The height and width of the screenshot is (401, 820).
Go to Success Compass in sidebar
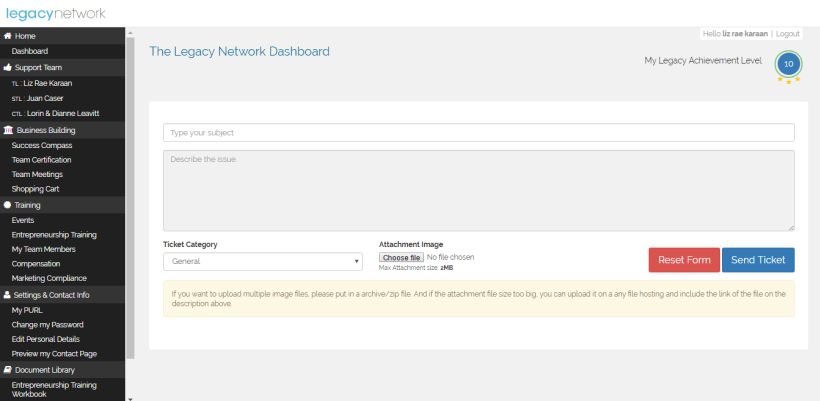(x=41, y=145)
